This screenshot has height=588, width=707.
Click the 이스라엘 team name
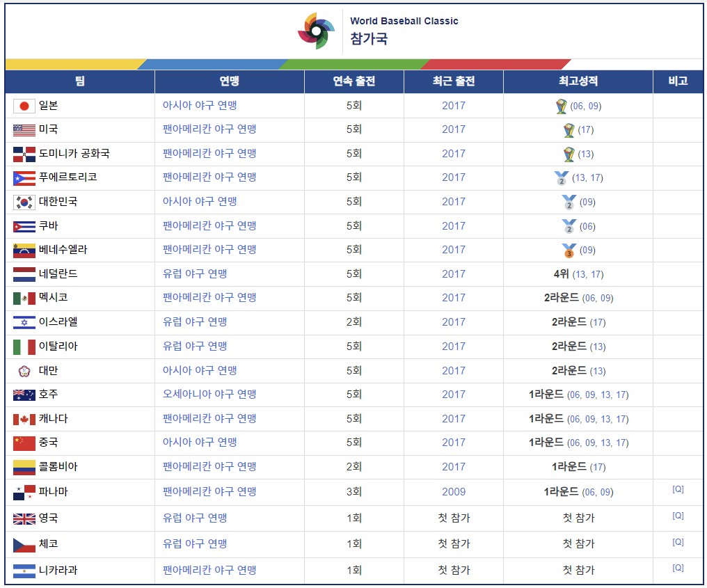[58, 322]
